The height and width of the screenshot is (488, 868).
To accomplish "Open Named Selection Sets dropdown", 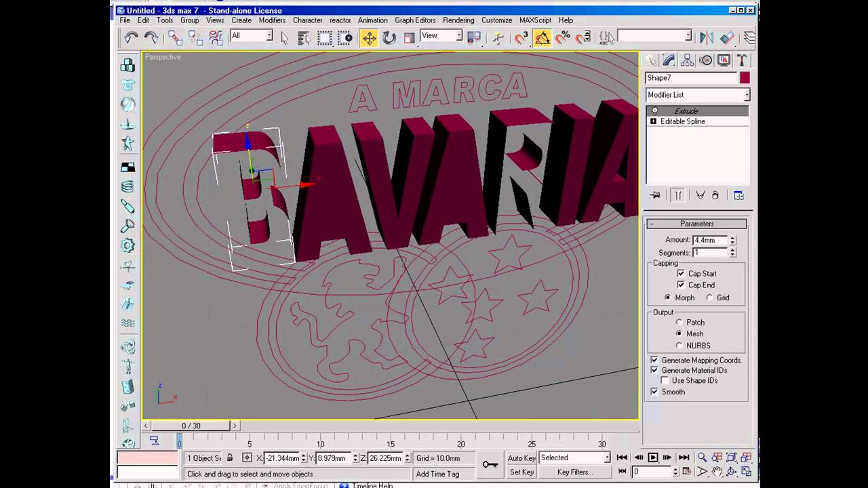I will 654,36.
